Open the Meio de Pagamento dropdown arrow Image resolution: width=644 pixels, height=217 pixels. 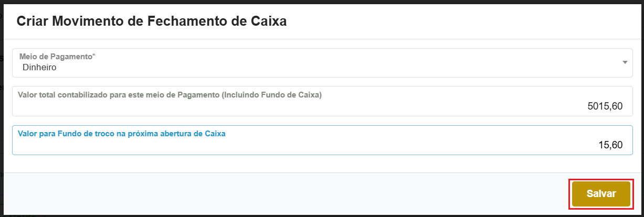pos(625,62)
